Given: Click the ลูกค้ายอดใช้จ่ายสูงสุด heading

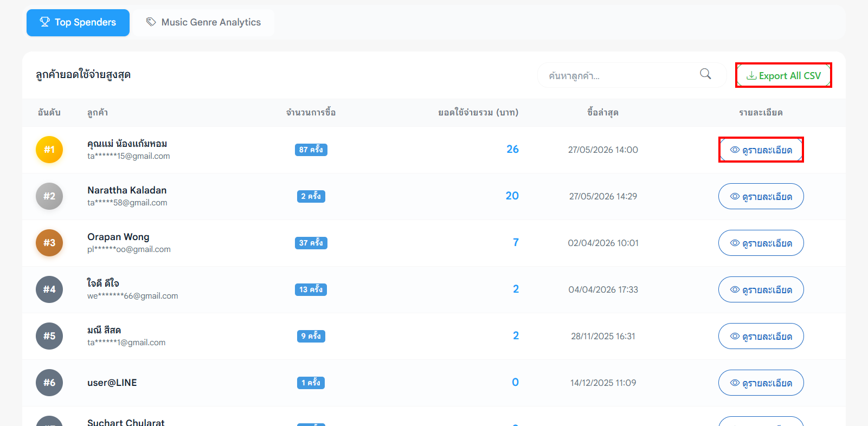Looking at the screenshot, I should (83, 75).
